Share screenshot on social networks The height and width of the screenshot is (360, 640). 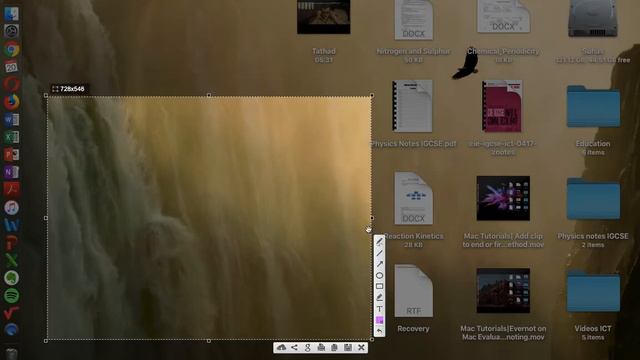click(294, 347)
